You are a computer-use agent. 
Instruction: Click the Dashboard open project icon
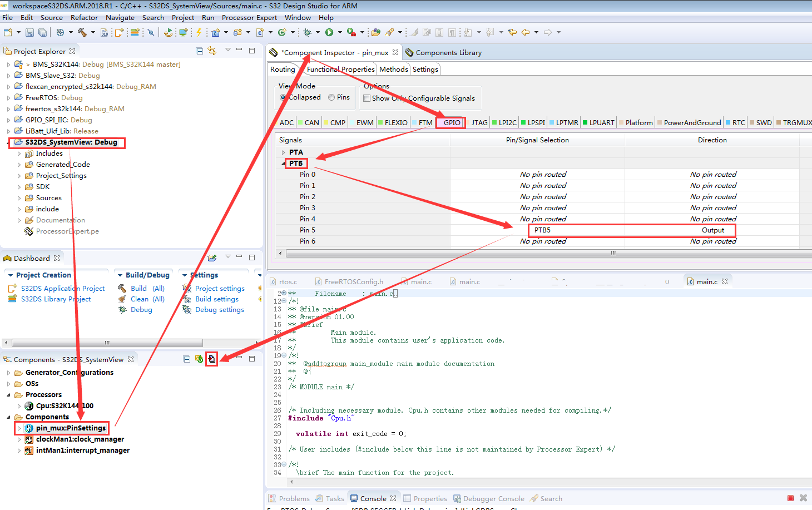point(212,258)
